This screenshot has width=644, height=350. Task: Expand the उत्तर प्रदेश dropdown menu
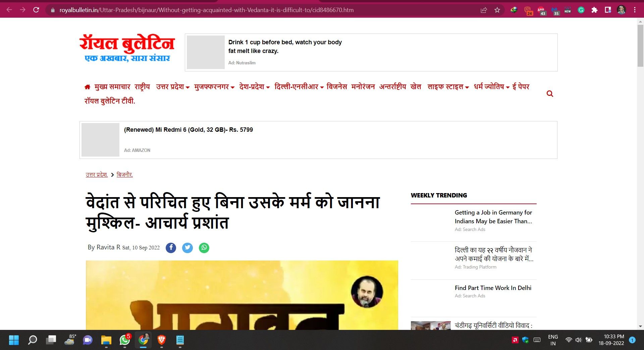pos(173,87)
